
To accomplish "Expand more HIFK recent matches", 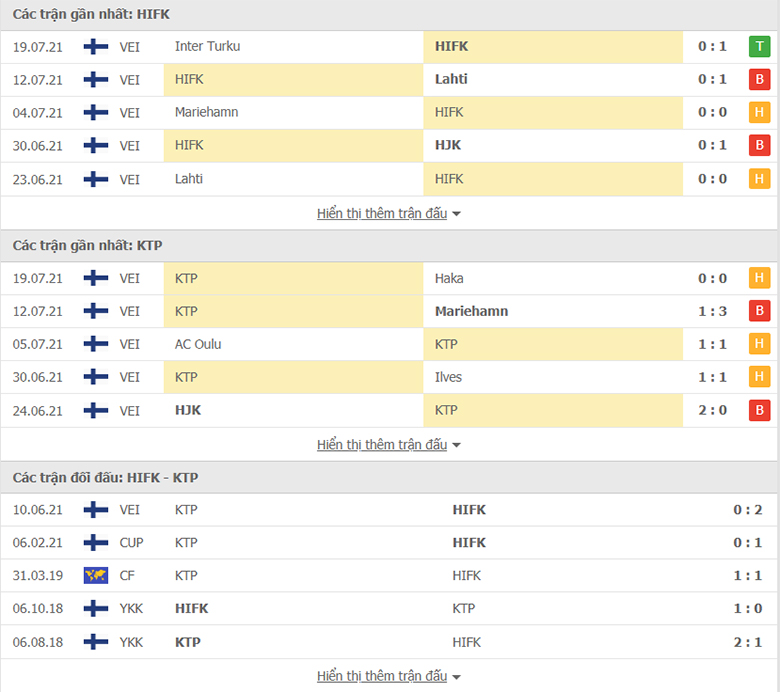I will point(389,214).
